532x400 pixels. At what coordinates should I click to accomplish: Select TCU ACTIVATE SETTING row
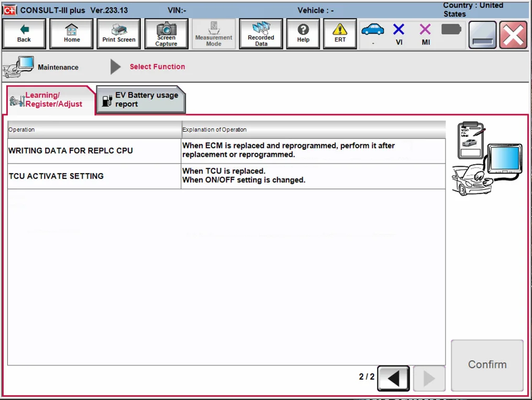pos(94,176)
